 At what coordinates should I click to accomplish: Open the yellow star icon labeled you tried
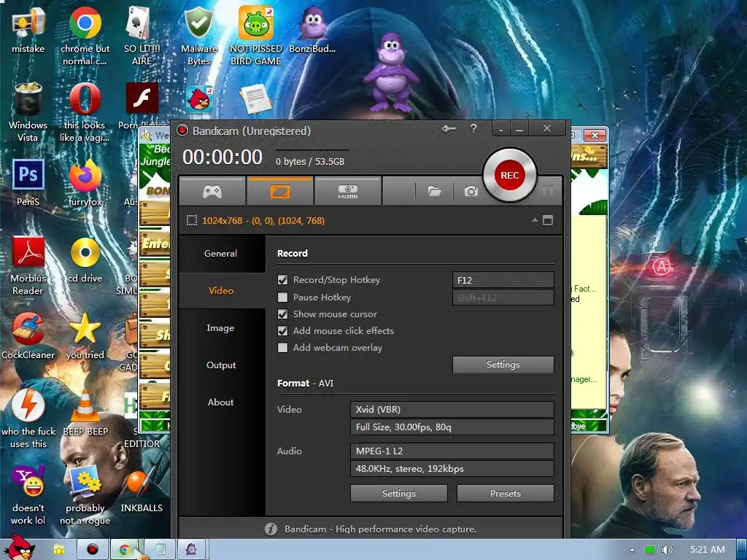pyautogui.click(x=85, y=336)
